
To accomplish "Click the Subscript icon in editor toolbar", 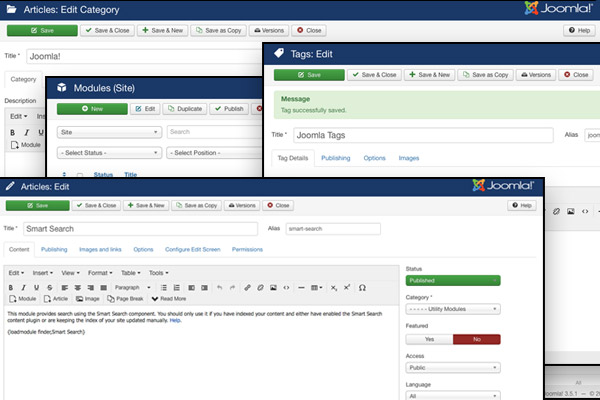I will 333,287.
